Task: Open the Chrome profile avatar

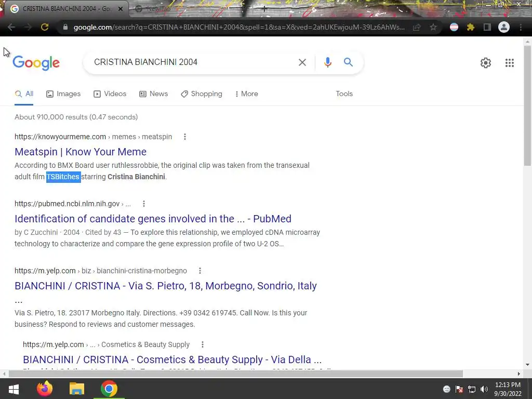Action: coord(504,27)
